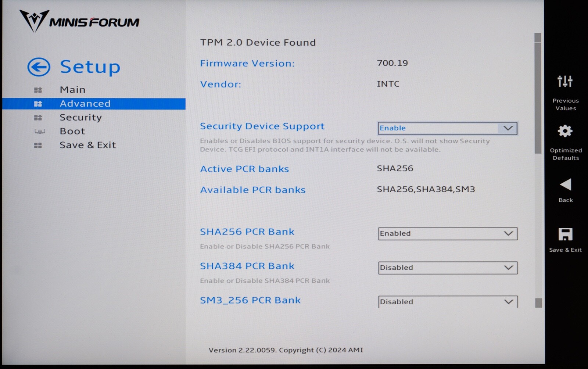Viewport: 588px width, 369px height.
Task: Open the Security Device Support dropdown
Action: 447,128
